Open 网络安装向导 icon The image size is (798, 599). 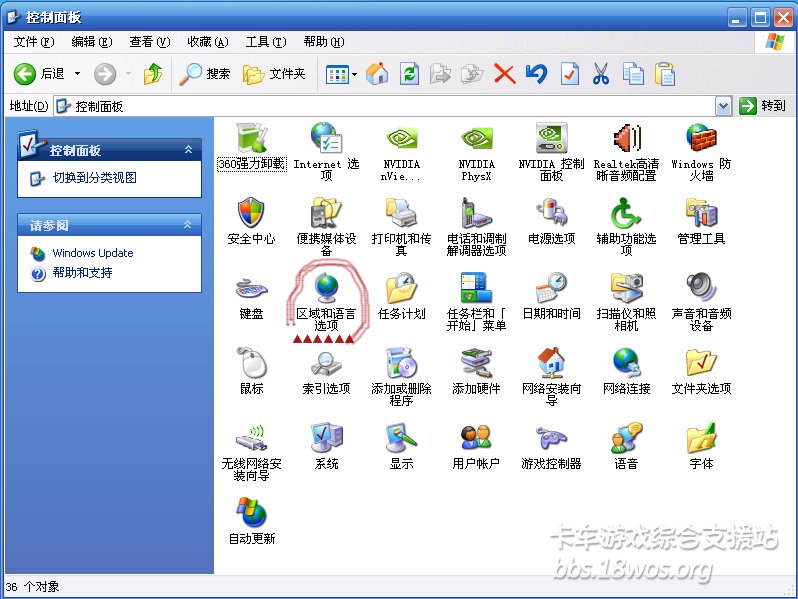(x=551, y=362)
